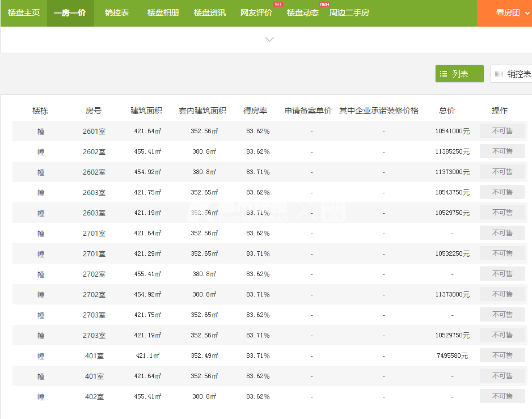The height and width of the screenshot is (419, 532).
Task: Expand the collapsed panel with the down chevron
Action: [x=270, y=39]
